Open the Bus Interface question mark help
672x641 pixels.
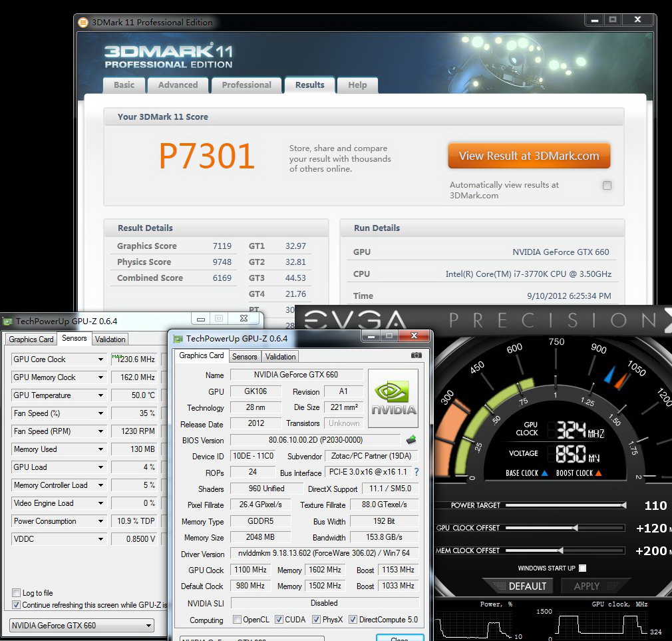417,472
